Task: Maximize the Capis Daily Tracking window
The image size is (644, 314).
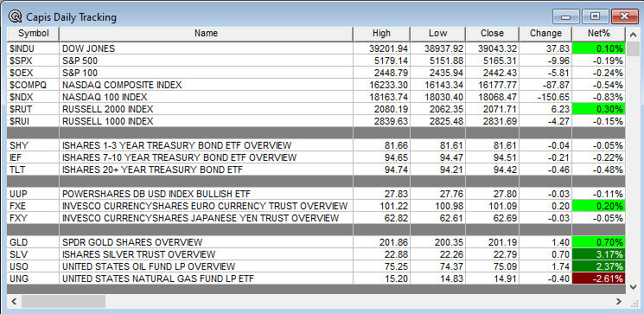Action: pos(595,16)
